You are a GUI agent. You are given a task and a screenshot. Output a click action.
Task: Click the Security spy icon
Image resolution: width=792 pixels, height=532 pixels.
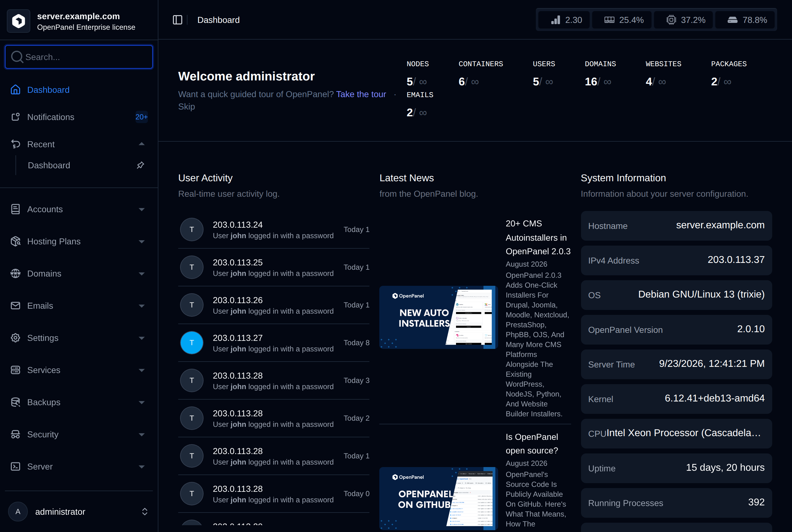pyautogui.click(x=15, y=434)
